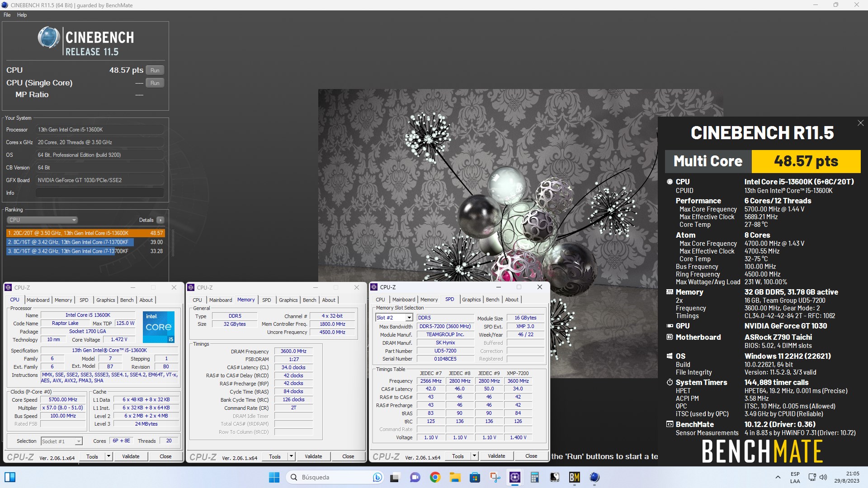Image resolution: width=868 pixels, height=488 pixels.
Task: Click Close button in middle CPU-Z window
Action: (348, 456)
